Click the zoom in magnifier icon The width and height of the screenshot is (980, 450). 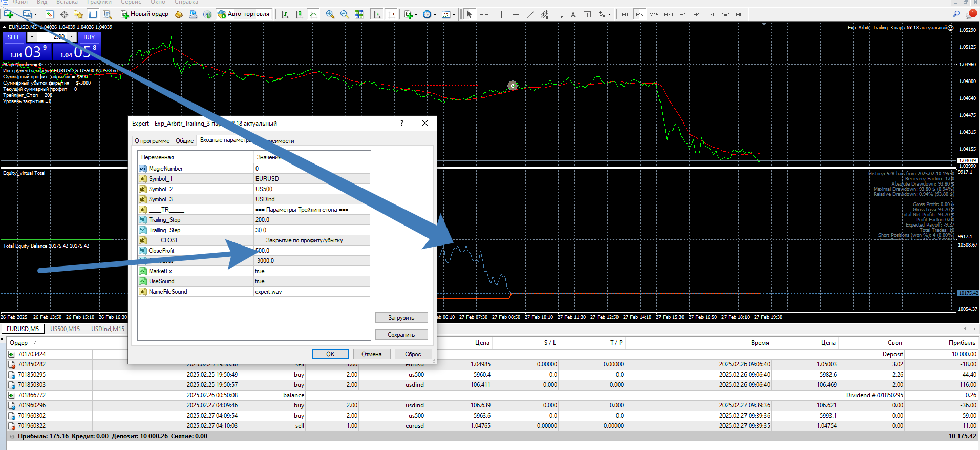330,14
